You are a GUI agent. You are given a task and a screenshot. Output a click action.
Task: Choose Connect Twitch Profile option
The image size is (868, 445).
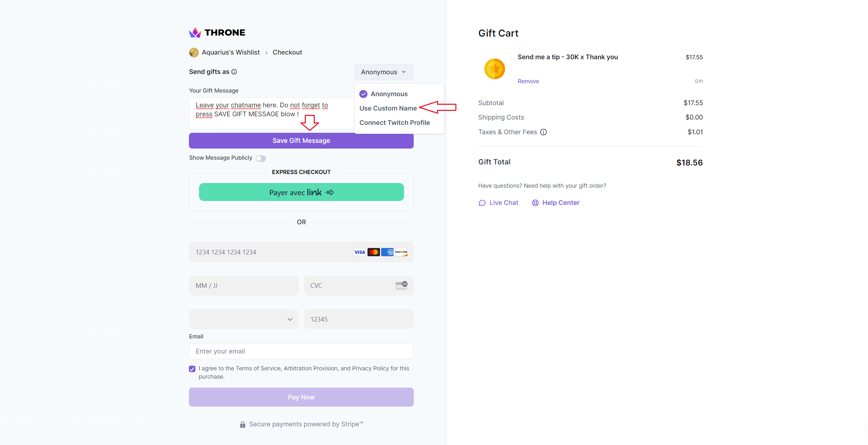[394, 123]
